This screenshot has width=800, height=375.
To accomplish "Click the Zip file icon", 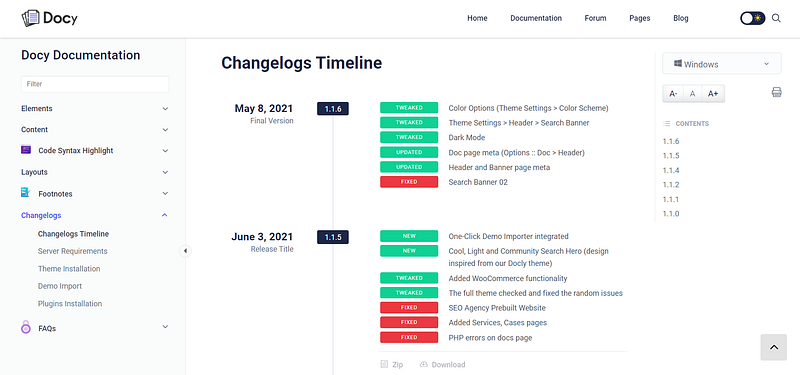I will click(x=384, y=364).
